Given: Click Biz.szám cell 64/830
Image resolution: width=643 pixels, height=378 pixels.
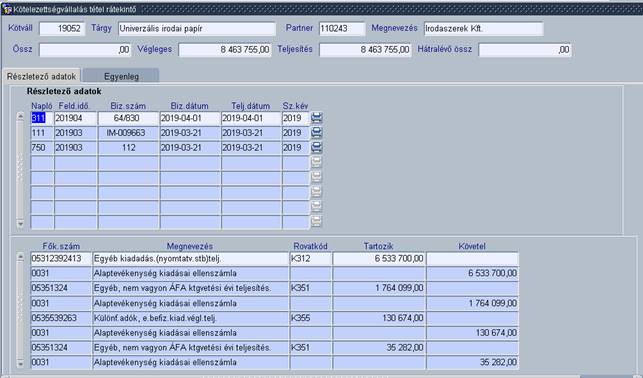Looking at the screenshot, I should [128, 118].
